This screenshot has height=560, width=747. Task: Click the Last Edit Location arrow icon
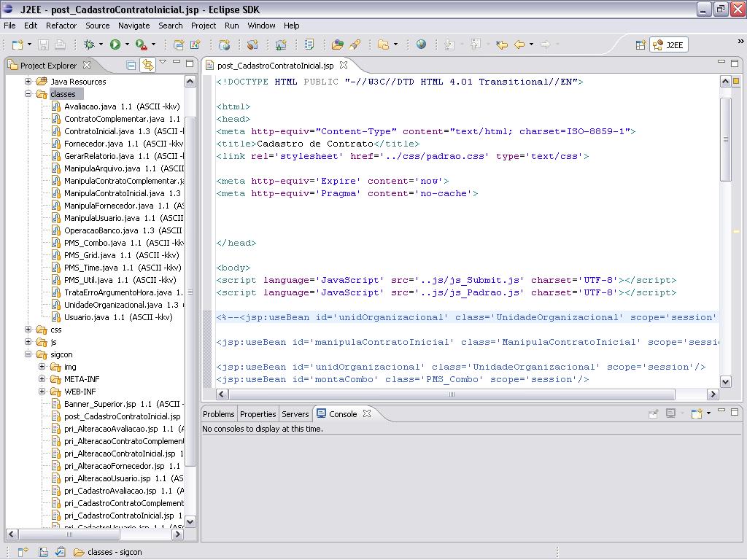pyautogui.click(x=502, y=45)
